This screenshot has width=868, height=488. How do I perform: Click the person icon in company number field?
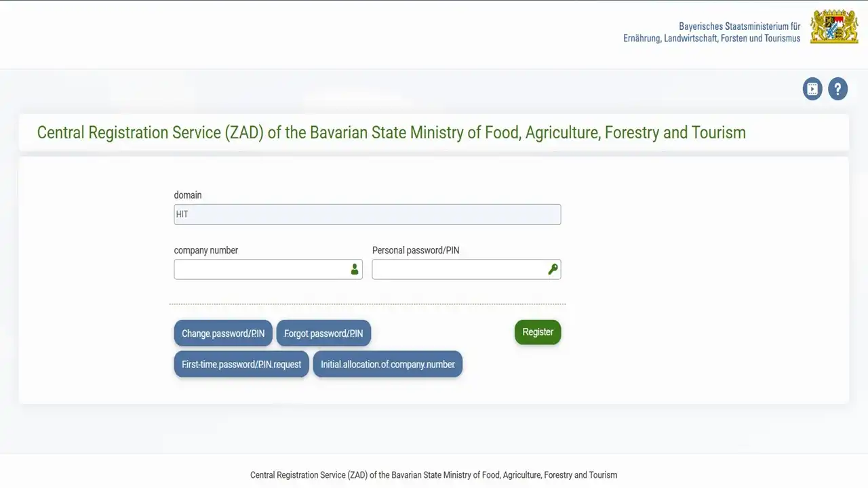[x=354, y=269]
